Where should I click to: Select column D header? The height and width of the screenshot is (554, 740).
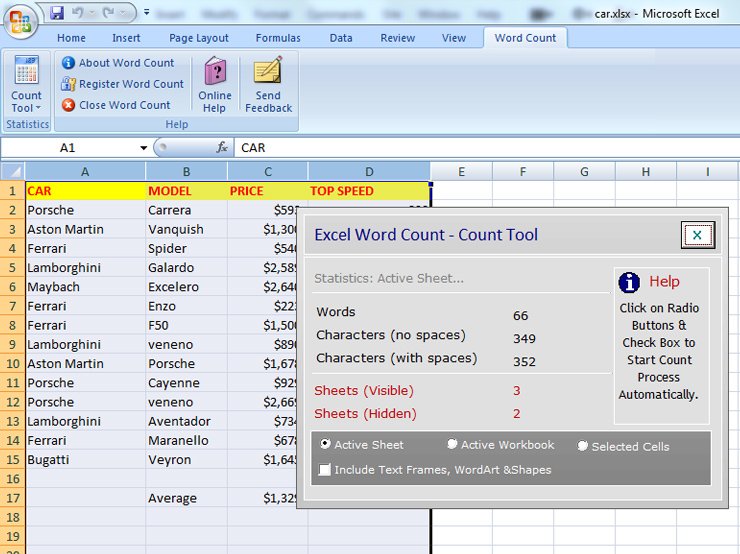point(369,171)
